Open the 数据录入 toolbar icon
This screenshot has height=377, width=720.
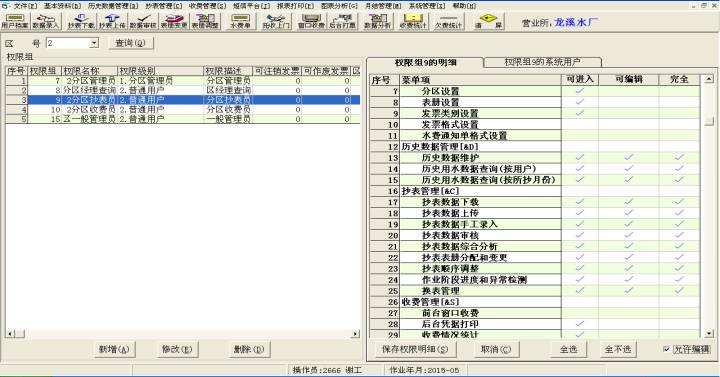pos(45,22)
